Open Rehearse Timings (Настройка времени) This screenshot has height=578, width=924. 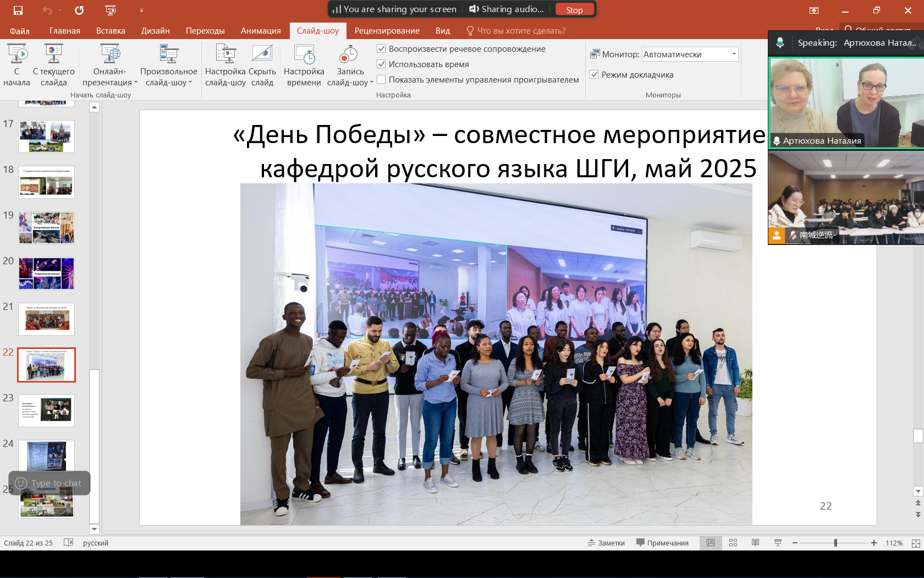pos(304,54)
